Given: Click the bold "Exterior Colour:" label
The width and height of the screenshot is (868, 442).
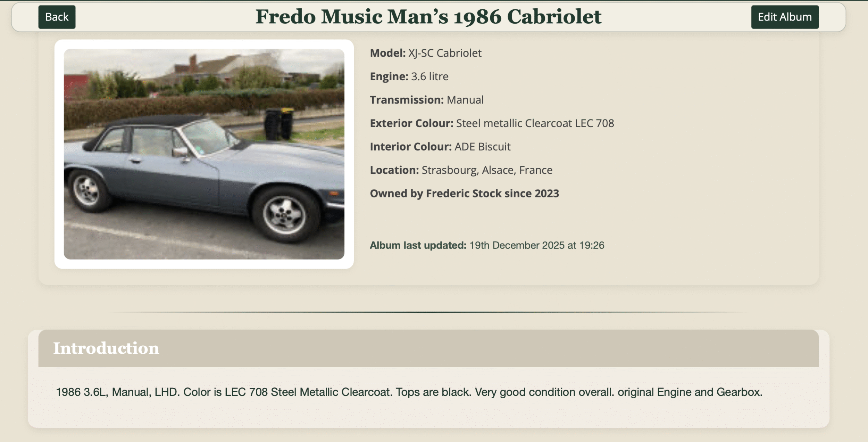Looking at the screenshot, I should click(x=411, y=123).
